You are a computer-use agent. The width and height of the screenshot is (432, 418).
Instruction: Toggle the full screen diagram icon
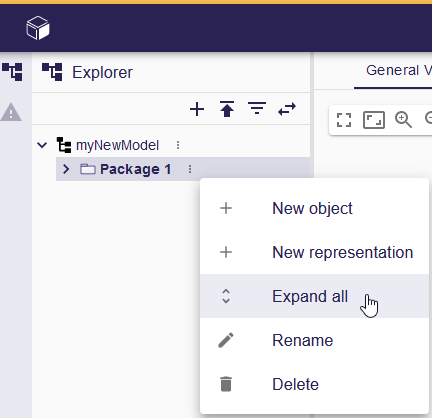click(x=374, y=120)
